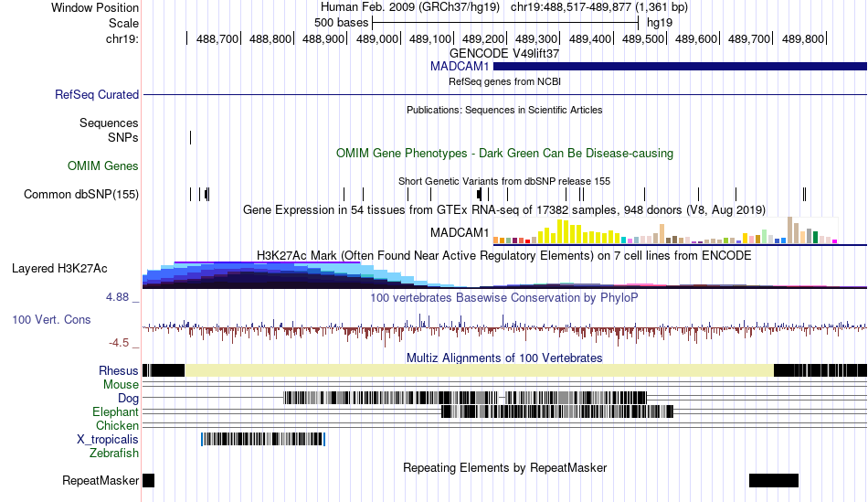Image resolution: width=868 pixels, height=502 pixels.
Task: Click the Layered H3K27Ac track label
Action: 59,269
